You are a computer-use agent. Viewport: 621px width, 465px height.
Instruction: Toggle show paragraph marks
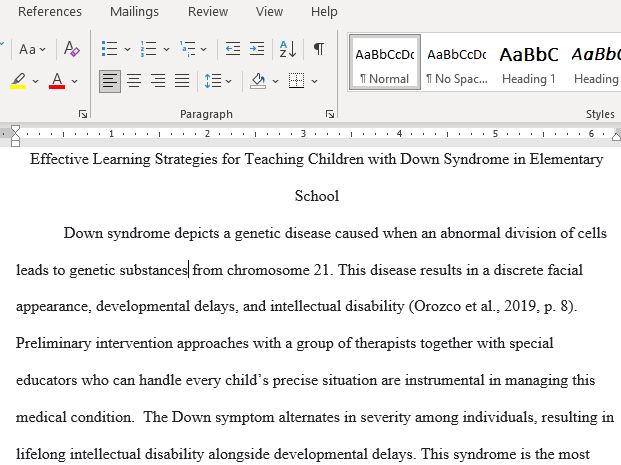[319, 49]
